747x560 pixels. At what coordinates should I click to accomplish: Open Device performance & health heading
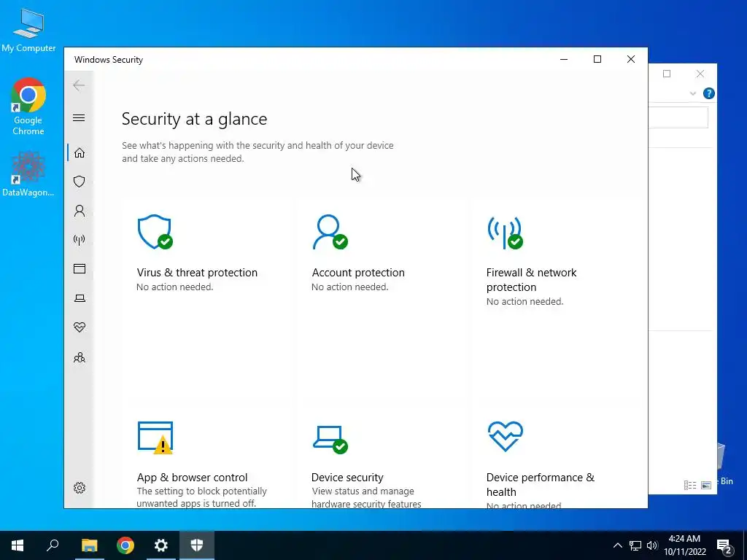coord(541,484)
